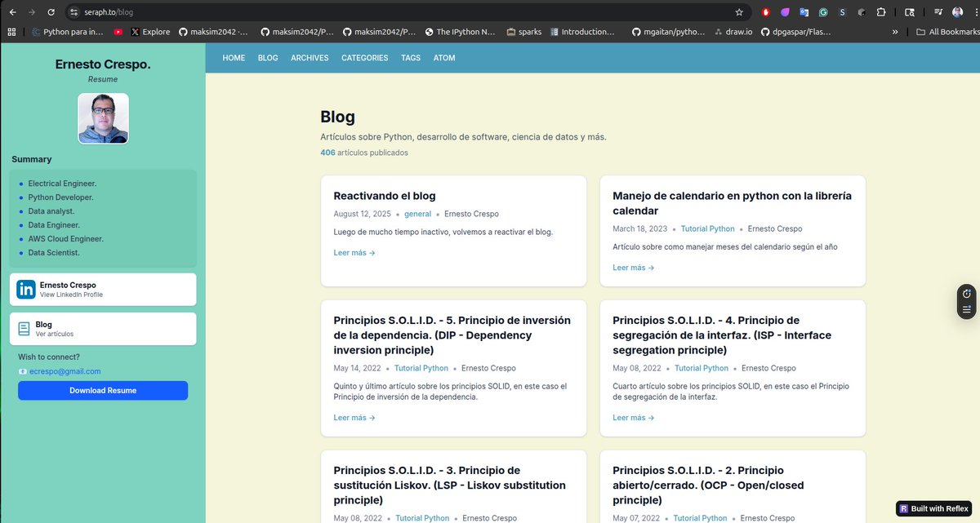Click Leer más under Principio de segregación

point(634,418)
